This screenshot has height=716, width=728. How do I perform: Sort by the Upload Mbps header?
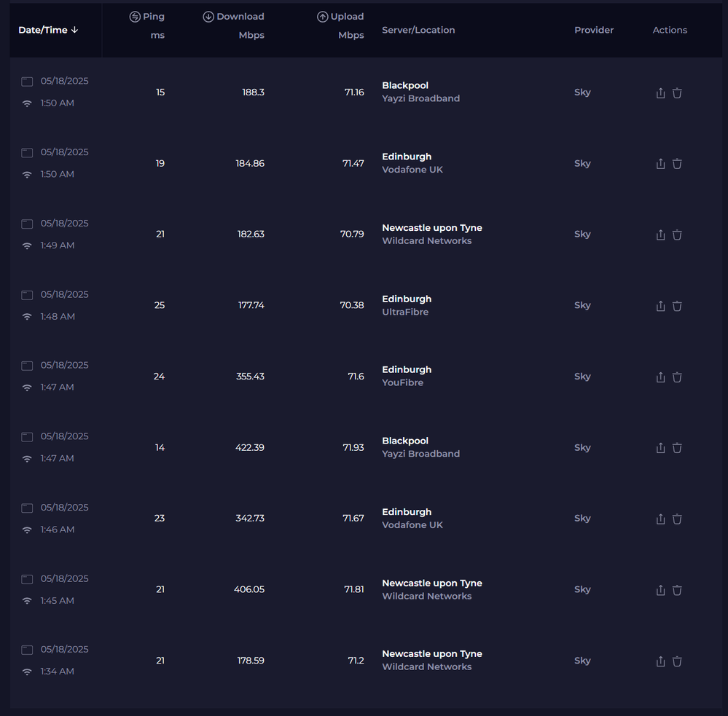340,17
